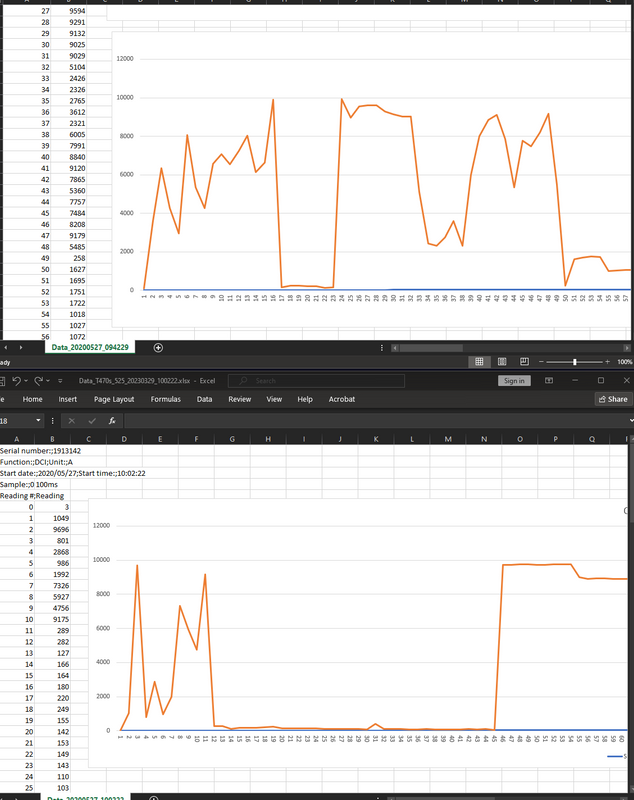The image size is (634, 800).
Task: Open the Data ribbon tab
Action: [205, 399]
